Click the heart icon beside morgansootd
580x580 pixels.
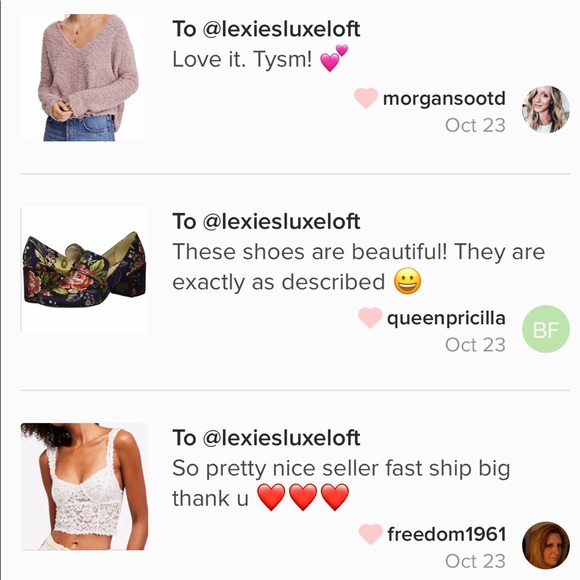[365, 98]
